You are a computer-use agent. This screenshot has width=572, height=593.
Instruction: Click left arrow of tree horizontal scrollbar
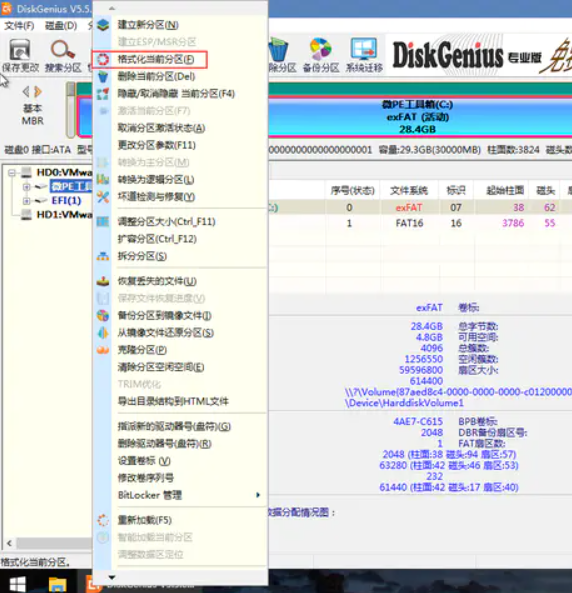(9, 543)
